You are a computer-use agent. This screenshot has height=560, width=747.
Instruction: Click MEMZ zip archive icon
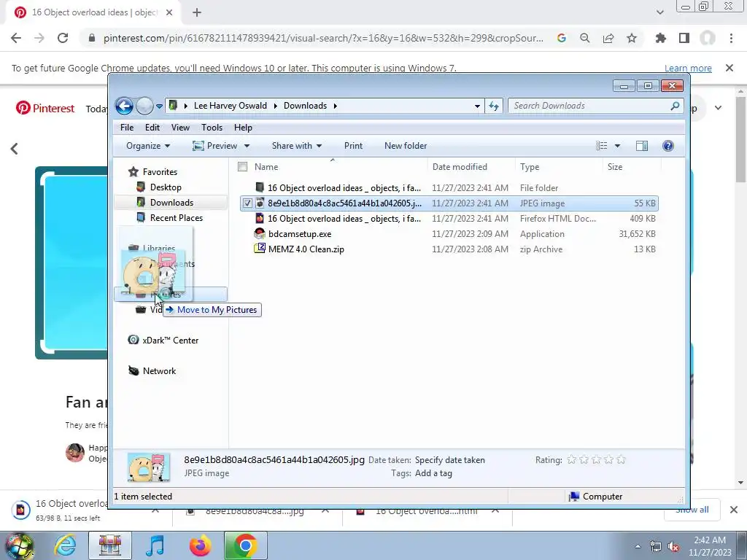(x=260, y=249)
